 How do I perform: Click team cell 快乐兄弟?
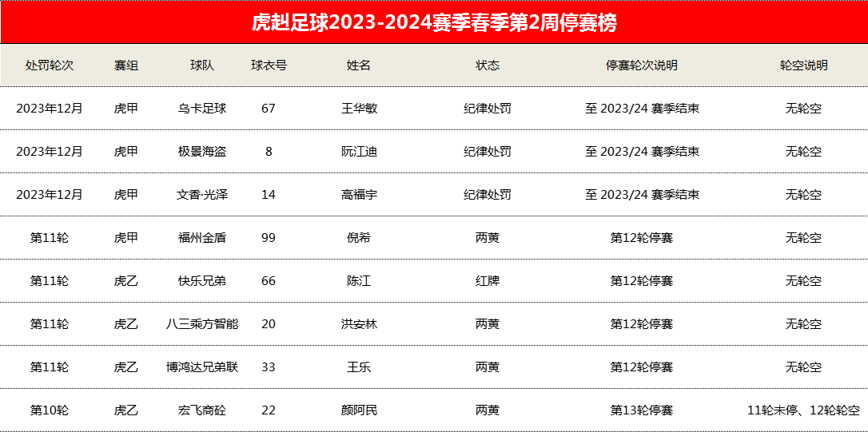tap(202, 281)
